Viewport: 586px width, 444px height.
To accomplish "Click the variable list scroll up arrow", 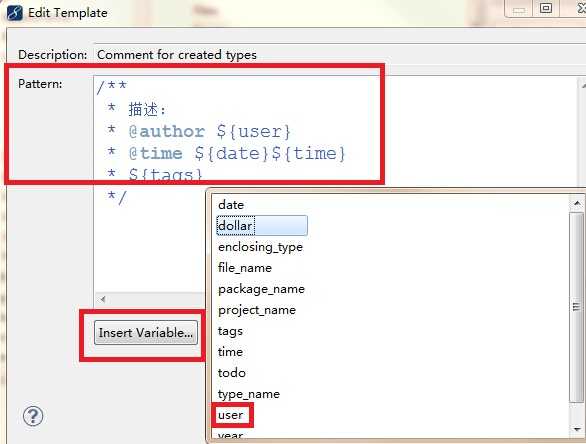I will tap(577, 204).
